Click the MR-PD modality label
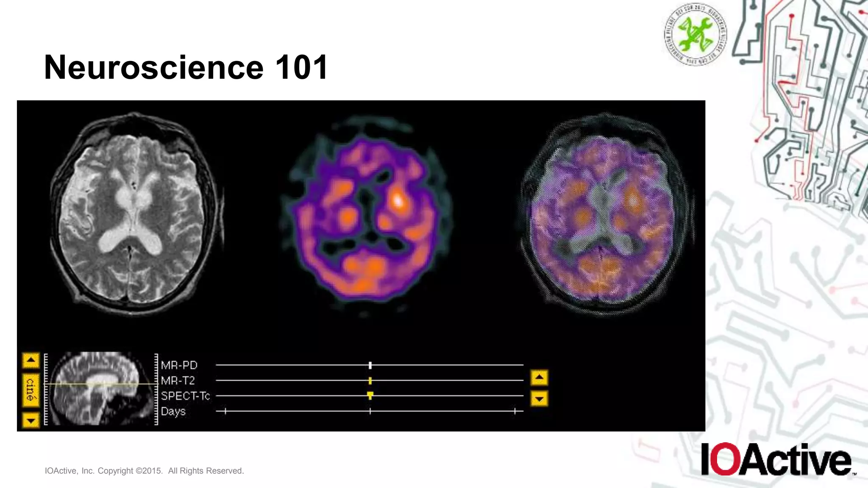 (x=179, y=365)
